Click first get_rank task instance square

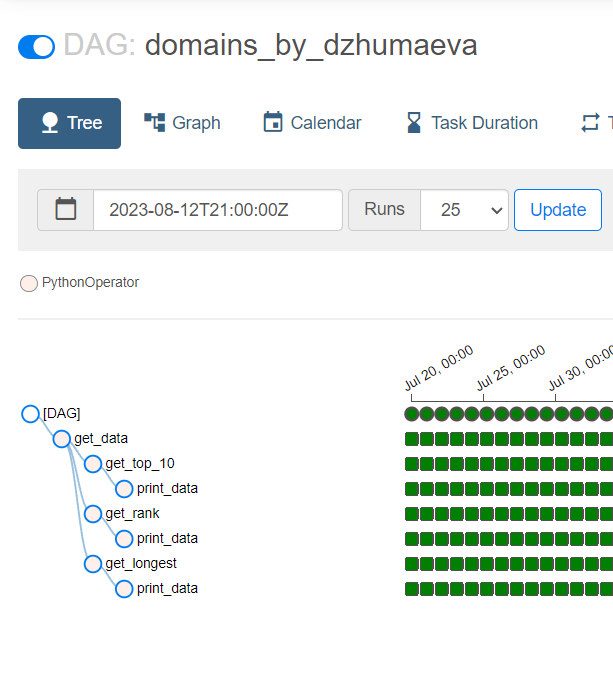tap(411, 514)
